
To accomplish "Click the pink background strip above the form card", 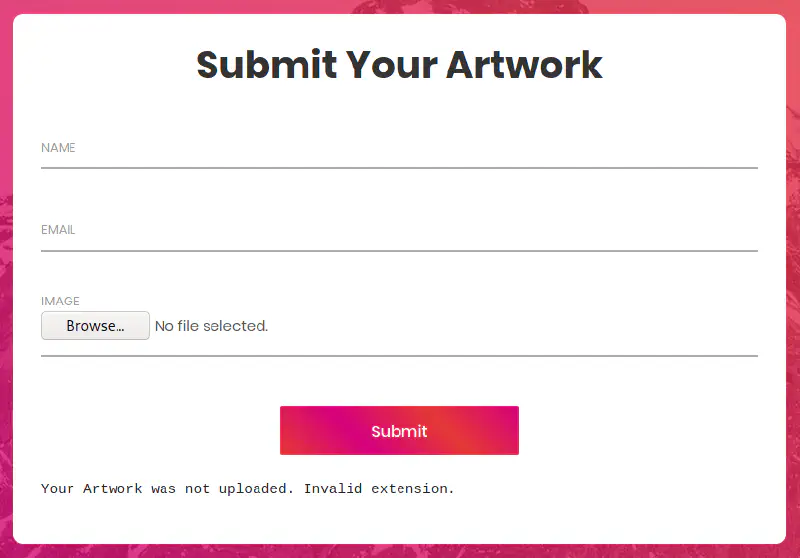I will coord(400,6).
